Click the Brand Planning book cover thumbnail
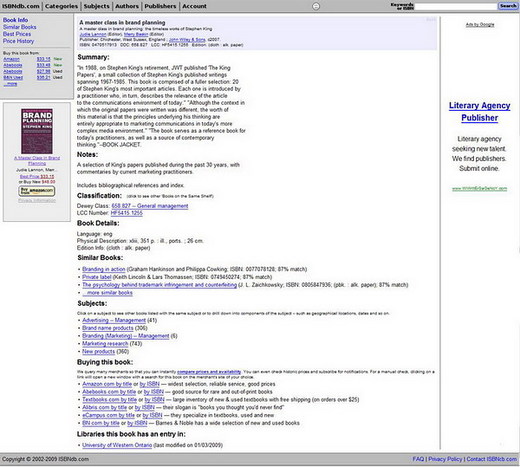This screenshot has width=520, height=467. click(x=37, y=131)
